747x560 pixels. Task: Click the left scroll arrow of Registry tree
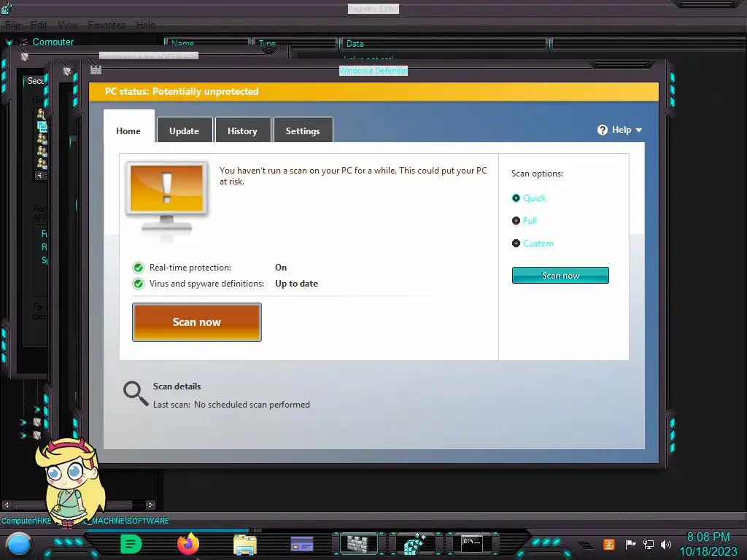click(x=7, y=505)
